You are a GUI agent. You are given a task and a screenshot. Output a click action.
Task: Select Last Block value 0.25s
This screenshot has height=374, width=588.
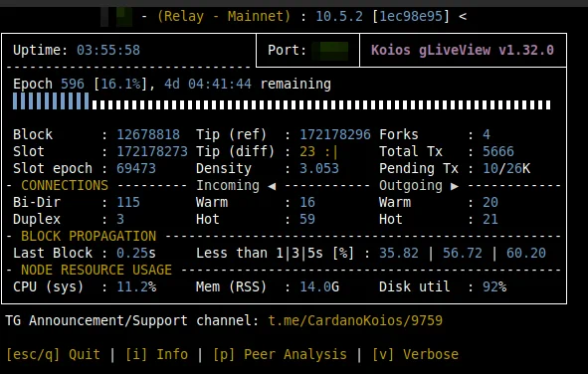(136, 253)
